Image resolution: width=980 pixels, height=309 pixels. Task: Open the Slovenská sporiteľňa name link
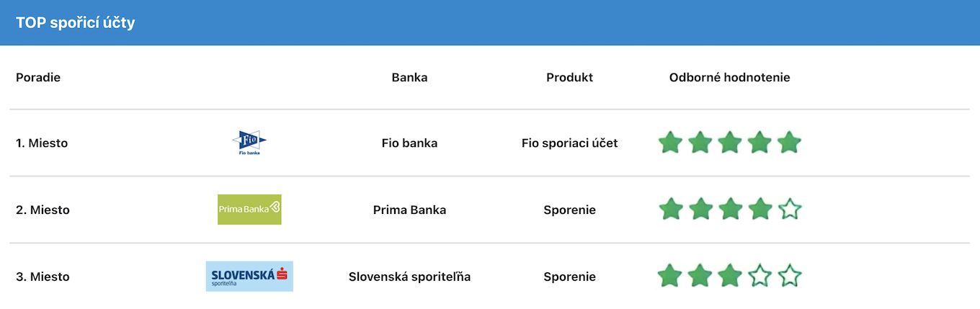[x=409, y=277]
